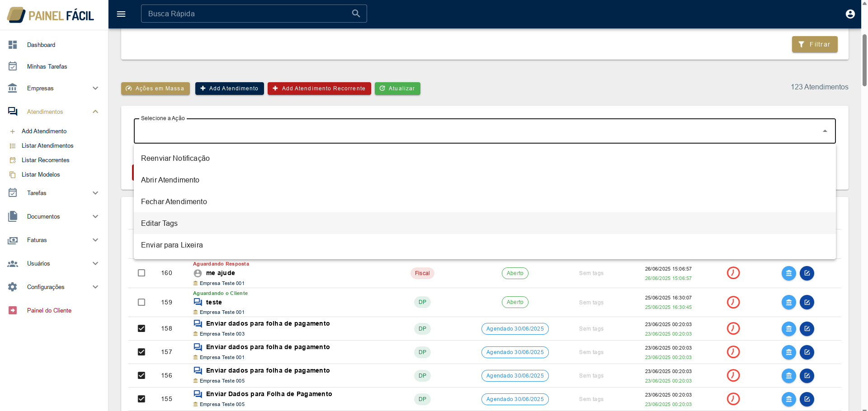Click the Configurações gear icon

[x=13, y=287]
